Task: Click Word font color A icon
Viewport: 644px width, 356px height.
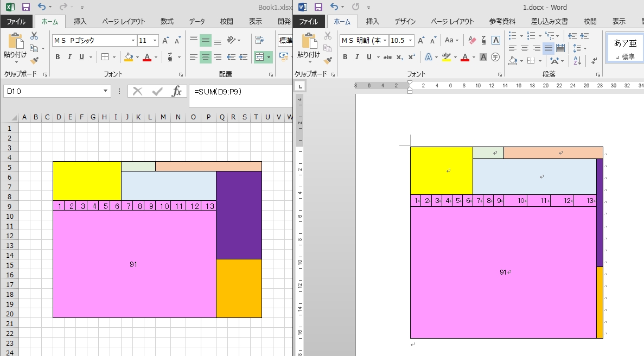Action: point(465,57)
